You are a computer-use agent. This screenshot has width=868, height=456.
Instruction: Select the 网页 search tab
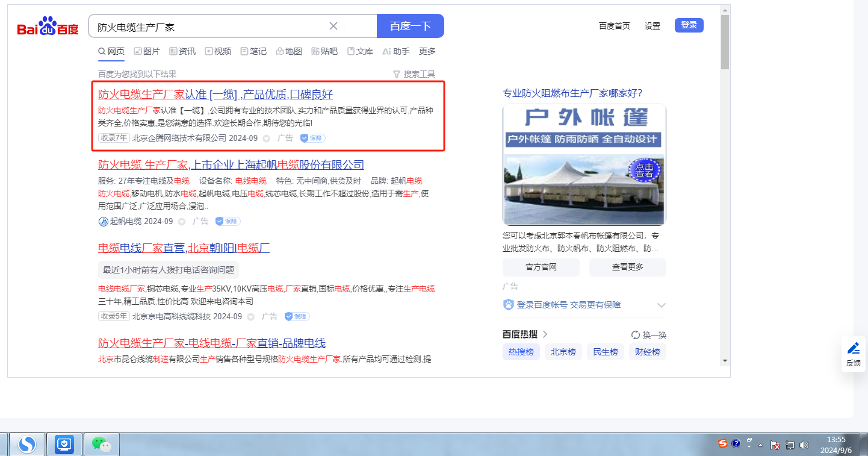click(x=111, y=51)
